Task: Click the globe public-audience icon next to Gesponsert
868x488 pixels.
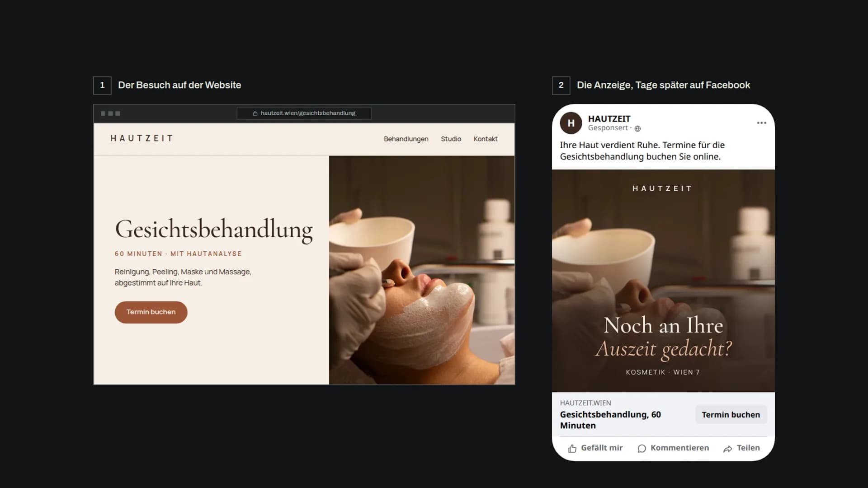Action: 637,129
